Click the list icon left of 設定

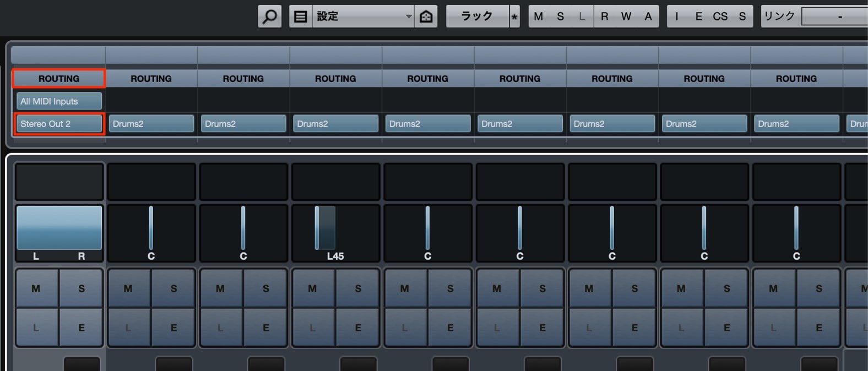click(300, 17)
